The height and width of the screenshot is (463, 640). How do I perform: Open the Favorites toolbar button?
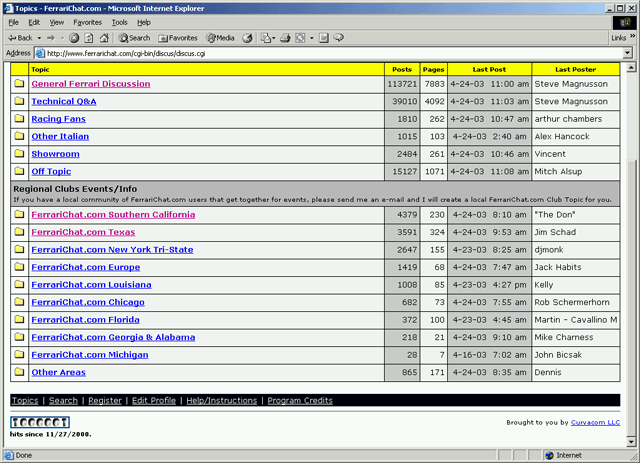click(x=178, y=38)
